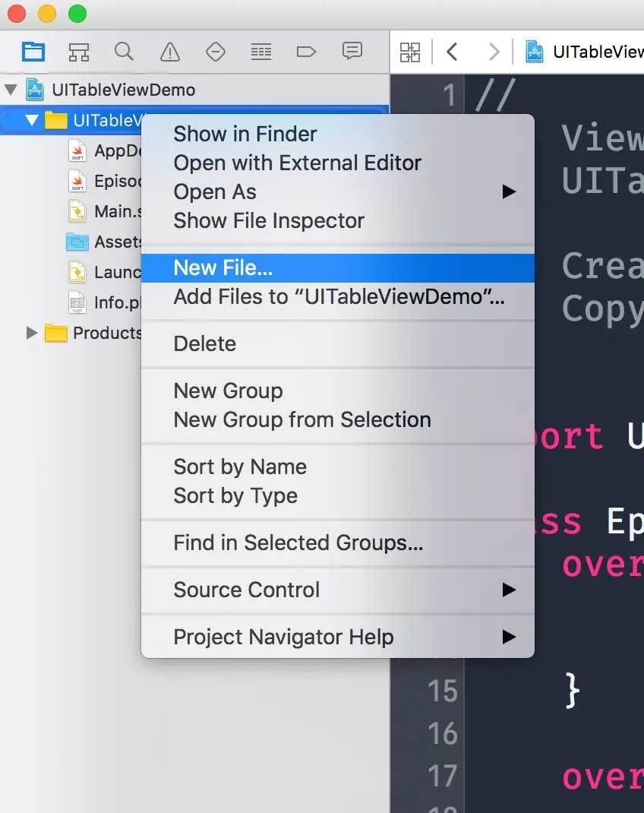Select the Products group label
Image resolution: width=644 pixels, height=813 pixels.
click(x=107, y=333)
